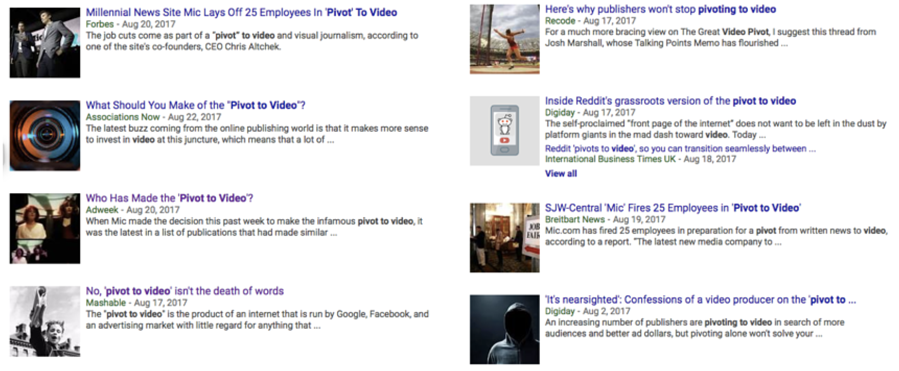The width and height of the screenshot is (899, 371).
Task: Click the 'View all' link
Action: pos(561,173)
